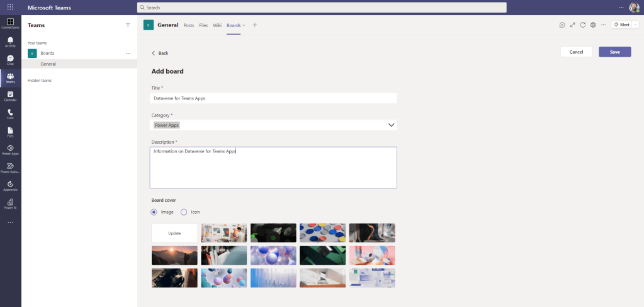Click the reload tab icon
Screen dimensions: 644x307
[583, 25]
